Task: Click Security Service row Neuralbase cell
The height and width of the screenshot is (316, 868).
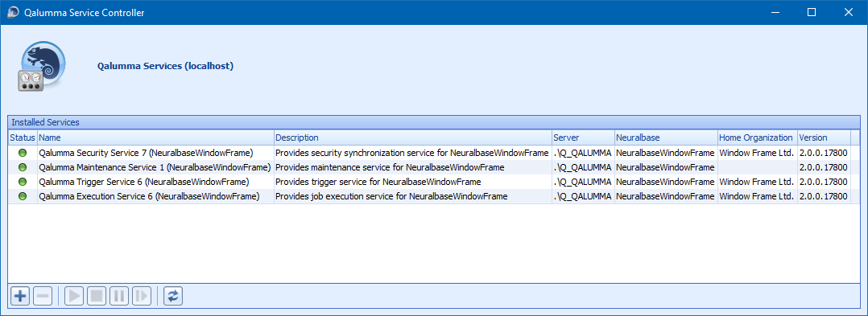Action: (666, 153)
